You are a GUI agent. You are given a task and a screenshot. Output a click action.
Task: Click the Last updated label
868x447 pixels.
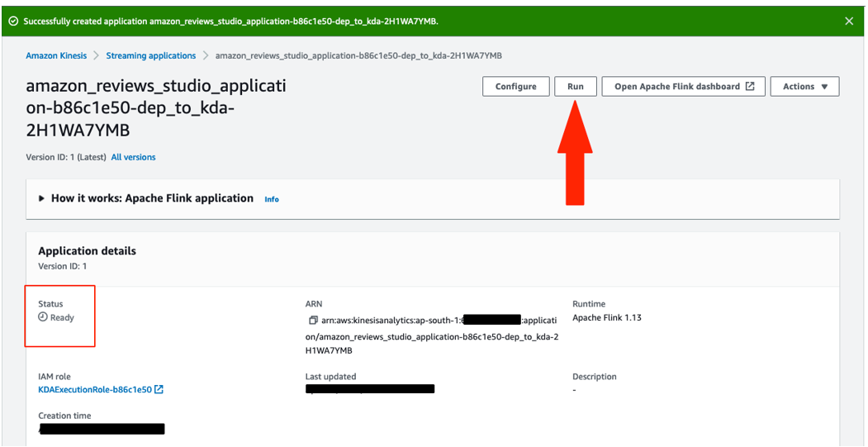click(x=330, y=377)
